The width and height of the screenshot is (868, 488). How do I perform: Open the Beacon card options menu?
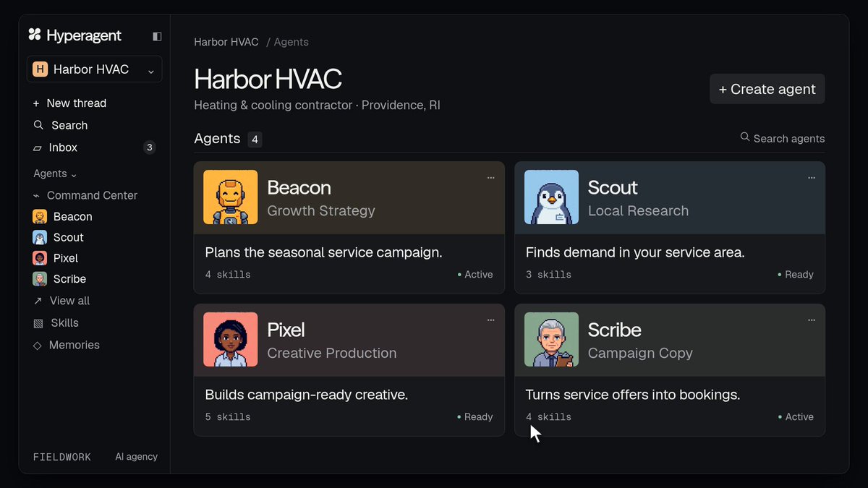(491, 177)
